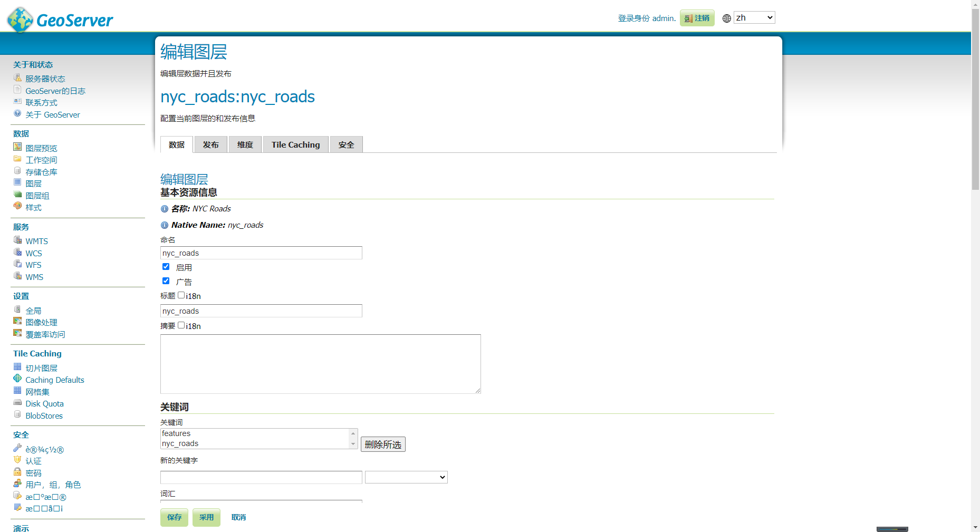Open the zh language dropdown
980x532 pixels.
754,18
